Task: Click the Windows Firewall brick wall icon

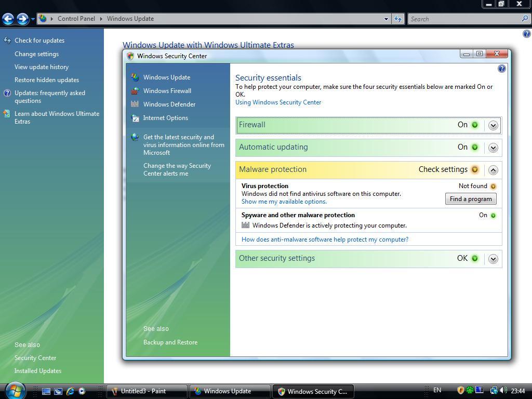Action: point(135,91)
